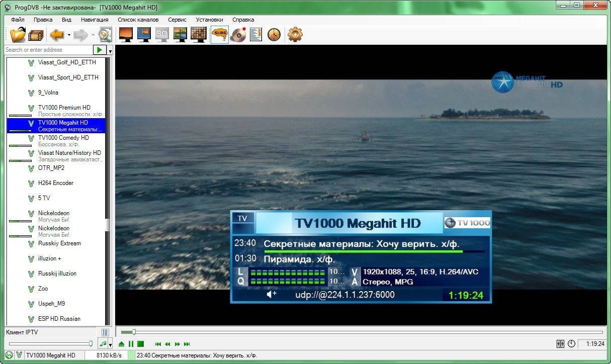611x364 pixels.
Task: Open the four-picture mosaic monitor icon
Action: coord(180,35)
